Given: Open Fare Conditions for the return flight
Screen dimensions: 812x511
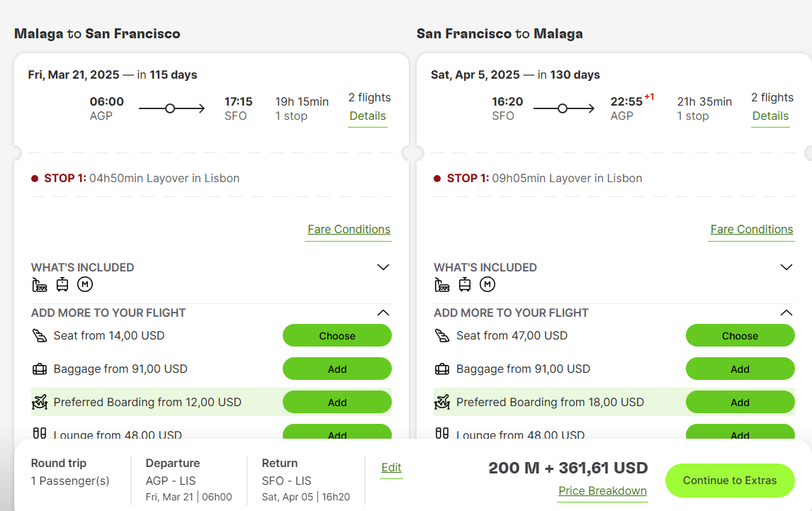Looking at the screenshot, I should click(751, 230).
